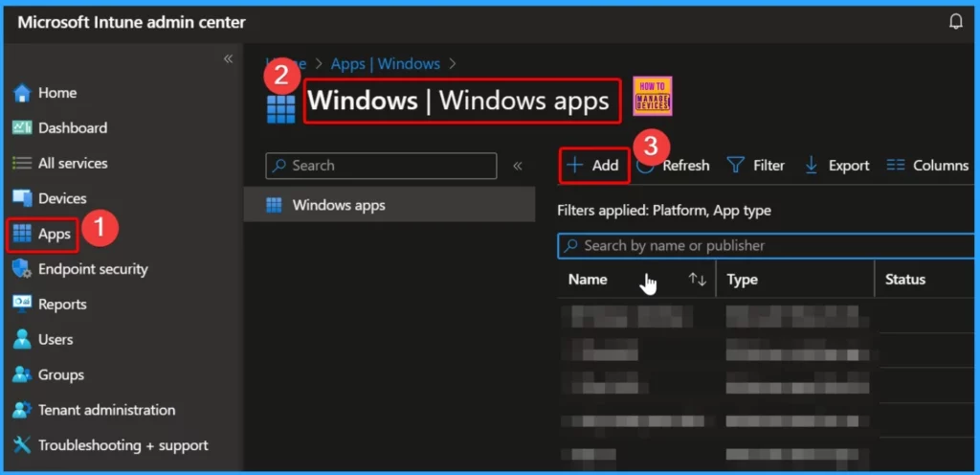Export the apps list
The image size is (980, 475).
coord(836,166)
